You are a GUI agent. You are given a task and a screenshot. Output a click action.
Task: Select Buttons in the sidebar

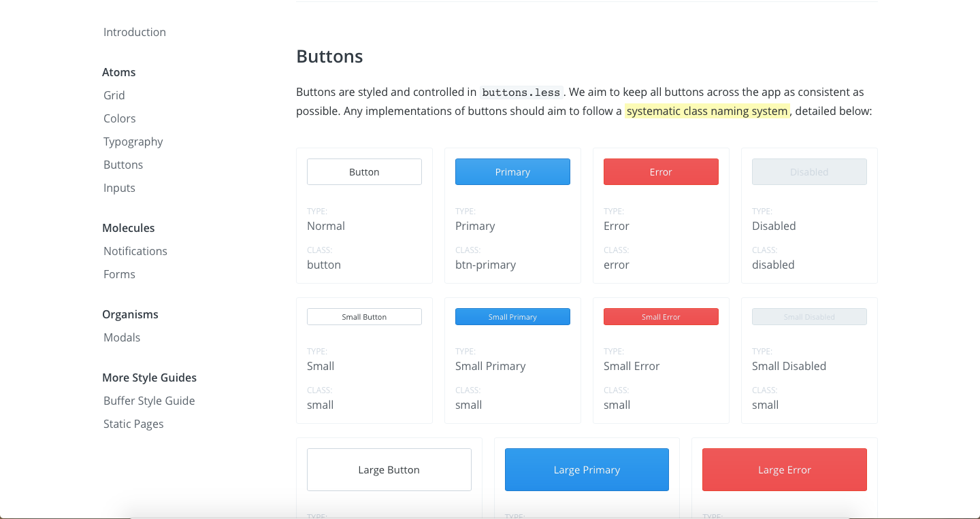[x=123, y=165]
